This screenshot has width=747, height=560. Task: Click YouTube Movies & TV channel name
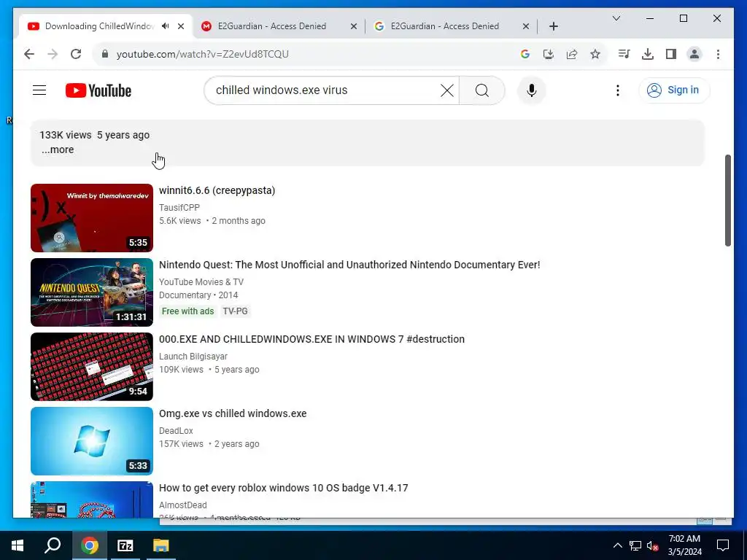pyautogui.click(x=201, y=282)
